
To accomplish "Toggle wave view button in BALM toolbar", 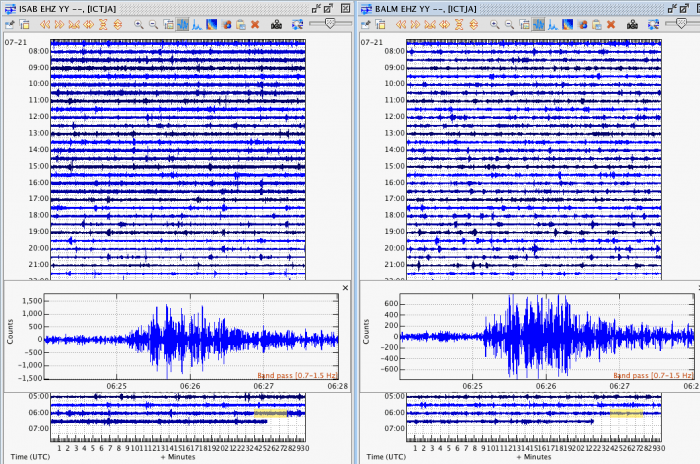I will (538, 25).
